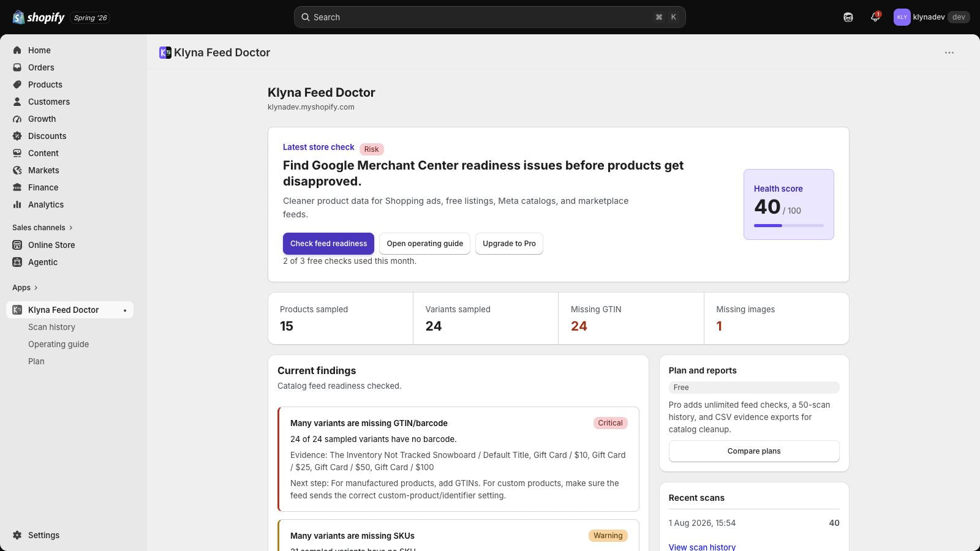Click the Shopify logo in the top bar

[38, 17]
